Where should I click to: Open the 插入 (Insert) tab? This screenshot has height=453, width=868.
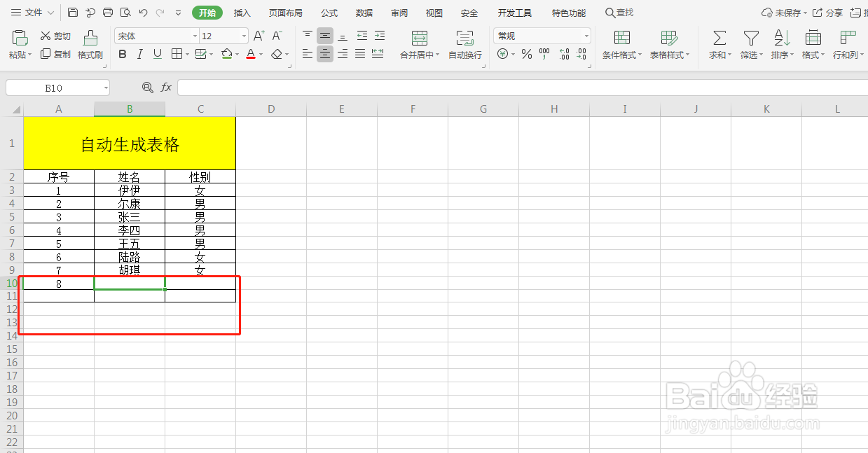click(x=242, y=13)
